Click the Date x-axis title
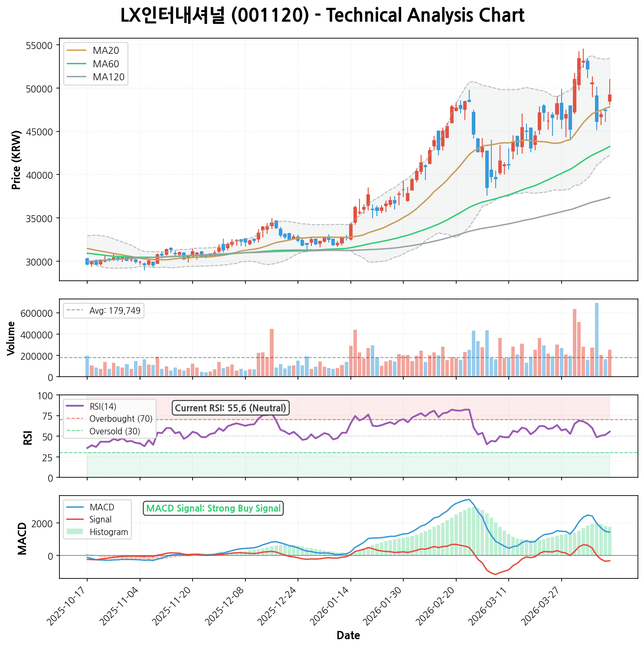 click(348, 636)
